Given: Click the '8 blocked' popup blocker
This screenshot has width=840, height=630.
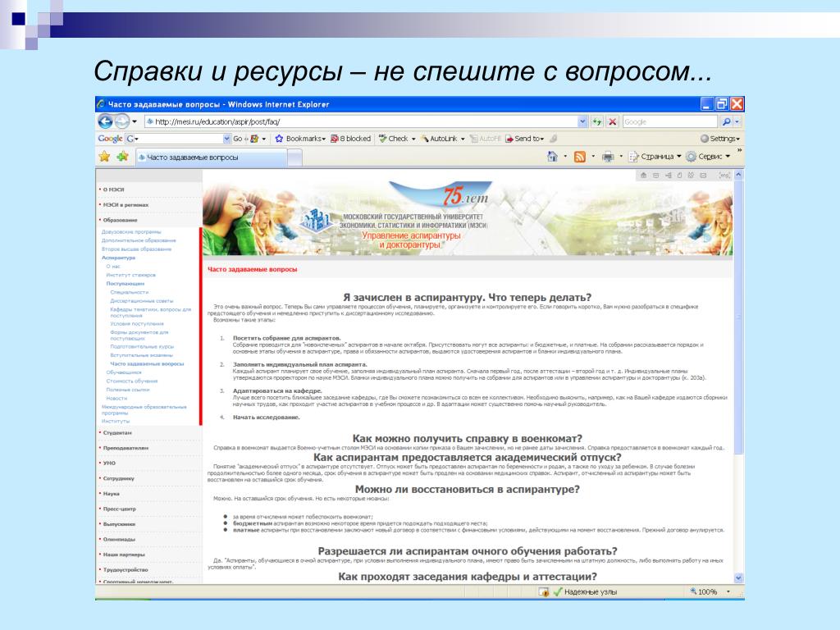Looking at the screenshot, I should [350, 139].
